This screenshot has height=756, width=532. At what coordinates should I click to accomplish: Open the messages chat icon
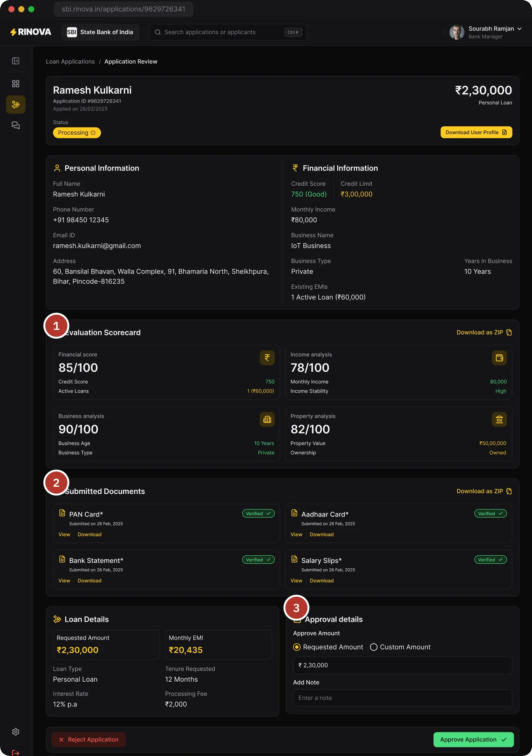[16, 125]
